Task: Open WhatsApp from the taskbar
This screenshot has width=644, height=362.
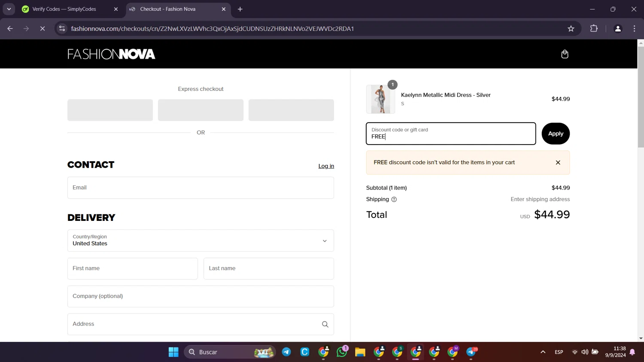Action: point(342,352)
